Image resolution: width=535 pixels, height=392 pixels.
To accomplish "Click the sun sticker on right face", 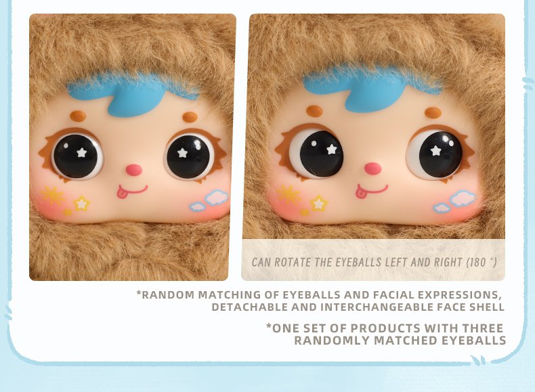I will pyautogui.click(x=288, y=194).
